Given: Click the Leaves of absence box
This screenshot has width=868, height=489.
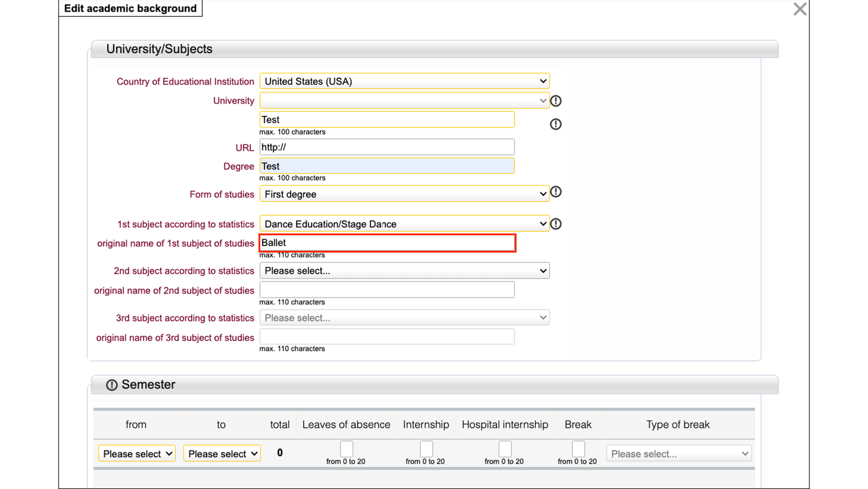Looking at the screenshot, I should tap(346, 449).
